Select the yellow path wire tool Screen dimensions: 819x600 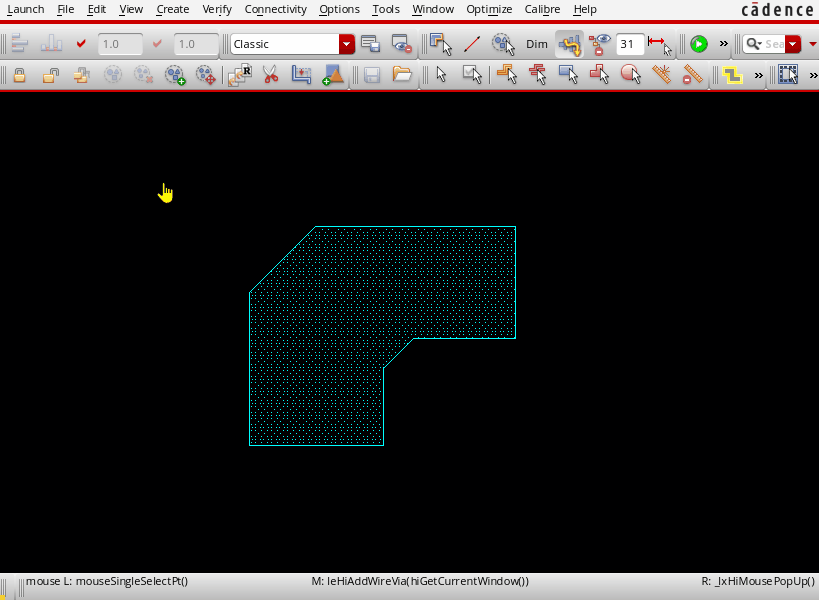733,75
